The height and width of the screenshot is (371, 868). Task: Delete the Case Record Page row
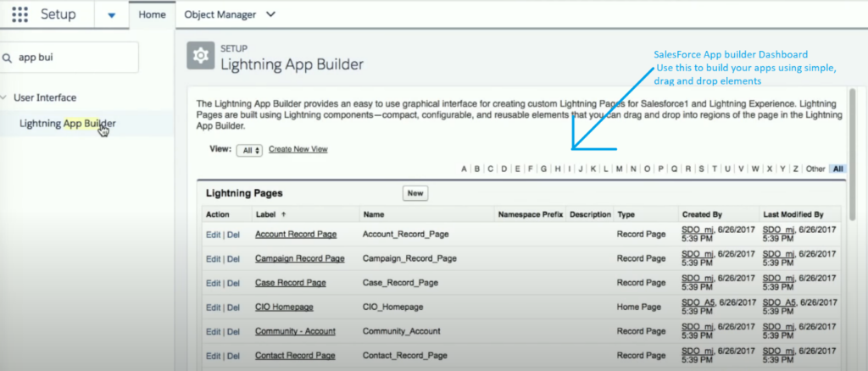[x=234, y=283]
